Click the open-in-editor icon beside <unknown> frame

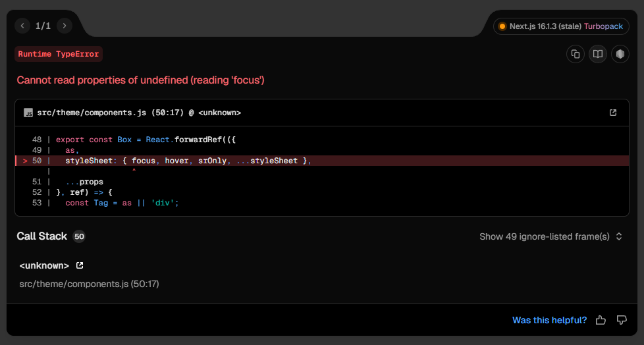[x=80, y=265]
